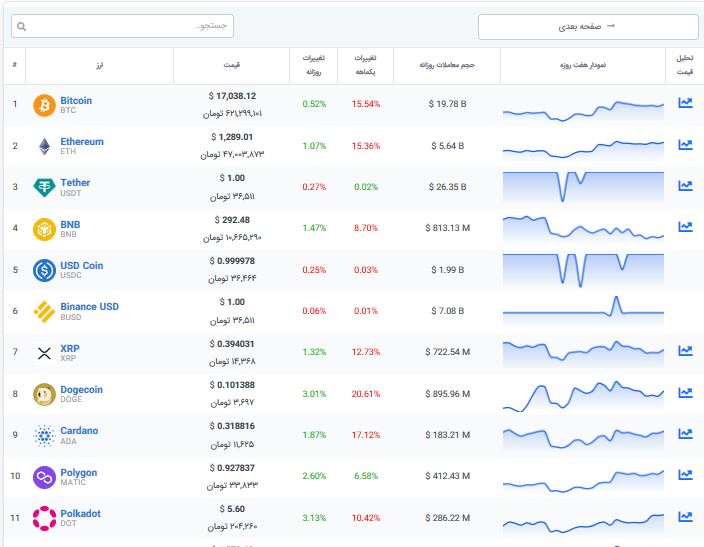Viewport: 704px width, 547px height.
Task: Sort by daily change column header
Action: (x=313, y=65)
